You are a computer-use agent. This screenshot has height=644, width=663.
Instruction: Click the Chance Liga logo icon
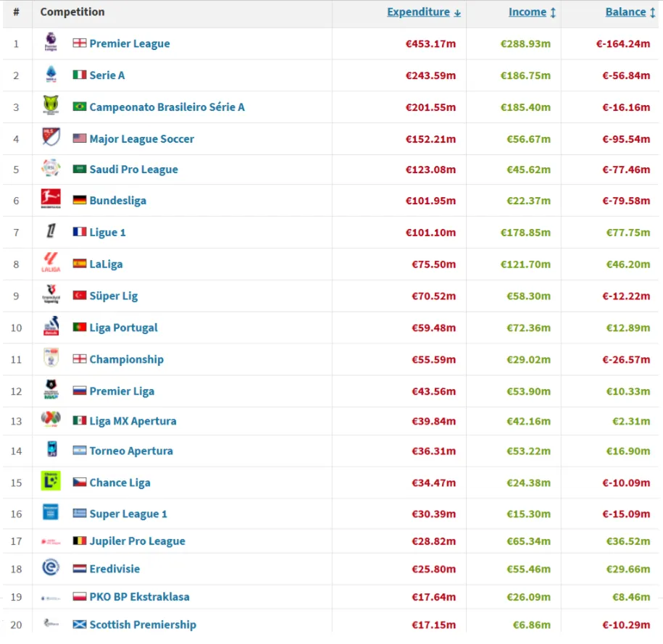click(x=51, y=482)
